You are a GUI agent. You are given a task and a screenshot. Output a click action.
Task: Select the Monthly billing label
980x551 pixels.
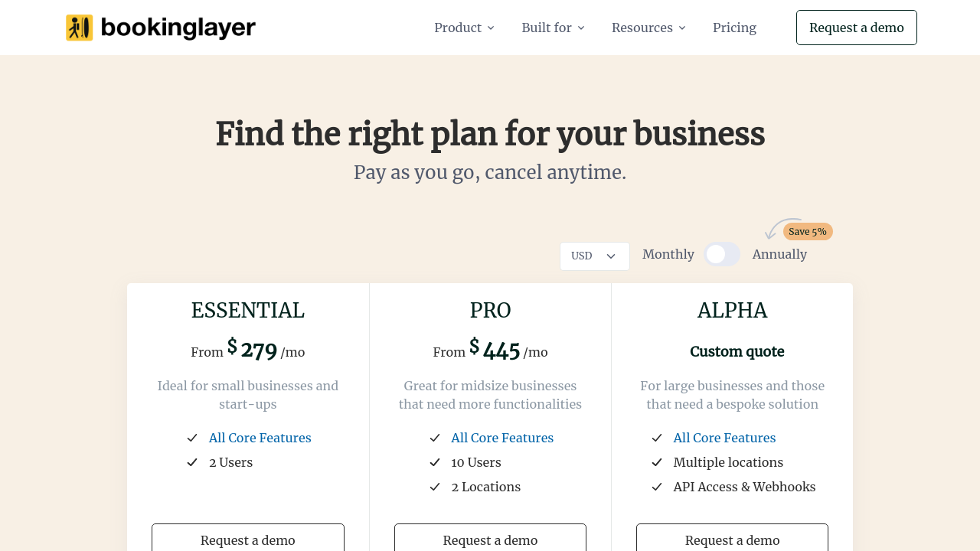pyautogui.click(x=668, y=254)
